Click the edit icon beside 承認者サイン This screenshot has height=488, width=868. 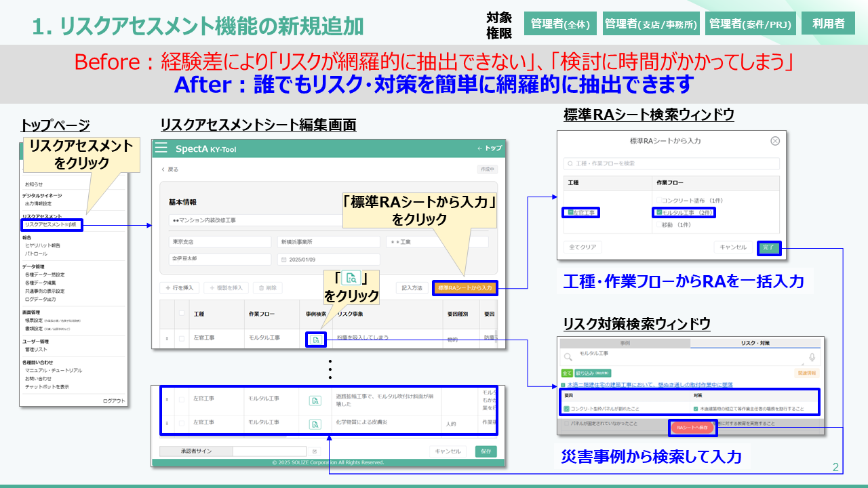pyautogui.click(x=315, y=451)
